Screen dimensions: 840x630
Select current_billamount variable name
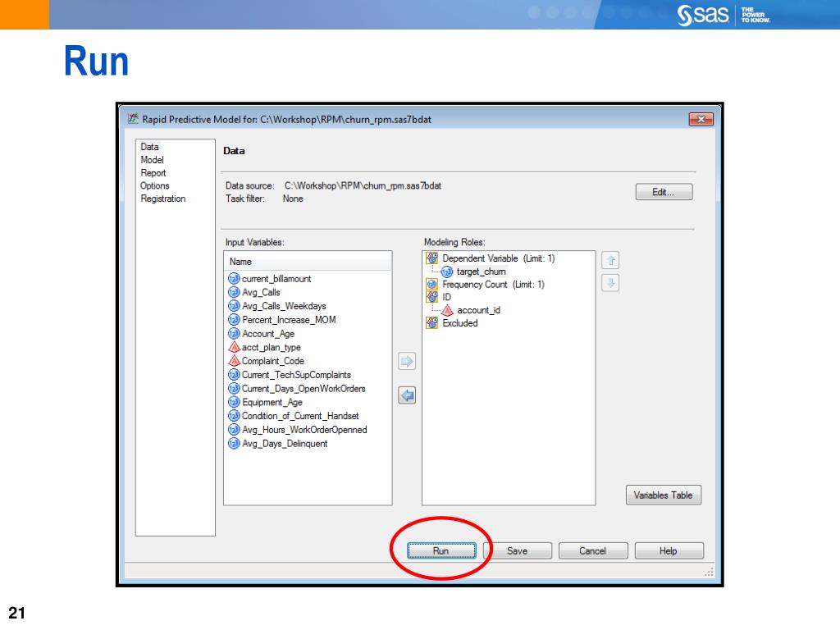pyautogui.click(x=276, y=279)
